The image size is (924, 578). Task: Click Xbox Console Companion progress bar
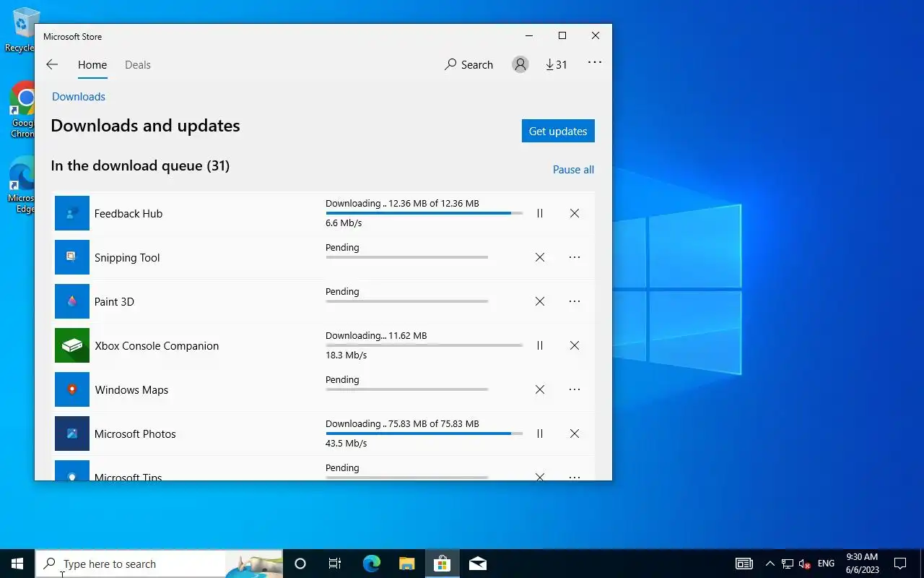(424, 345)
